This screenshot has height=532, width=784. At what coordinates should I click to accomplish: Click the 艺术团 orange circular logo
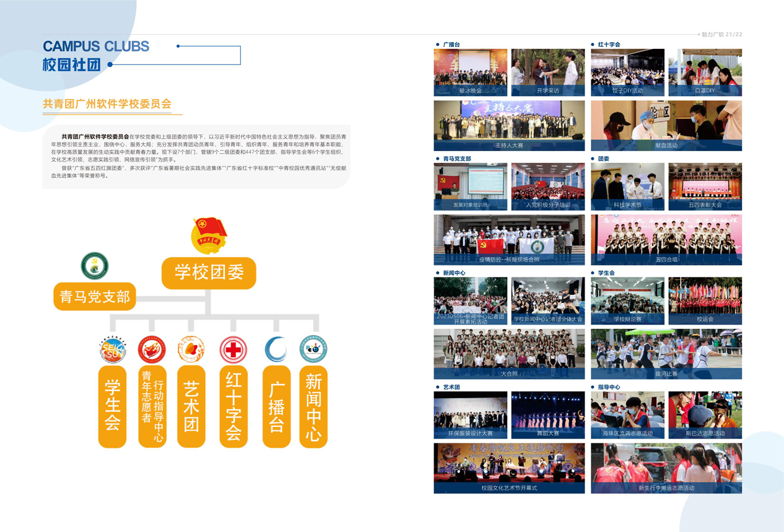pos(191,350)
